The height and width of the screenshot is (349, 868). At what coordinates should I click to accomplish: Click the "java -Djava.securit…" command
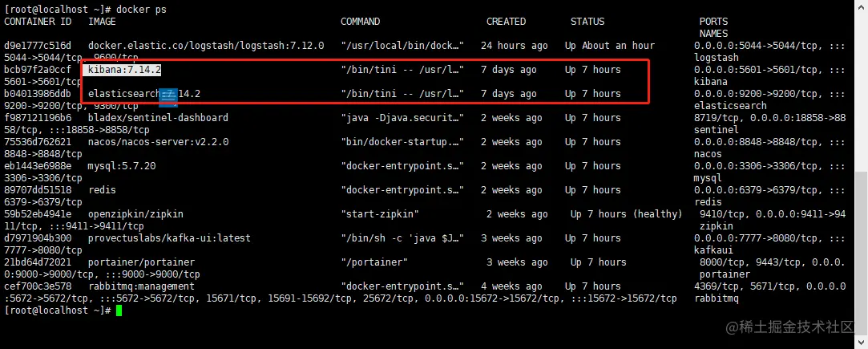402,118
